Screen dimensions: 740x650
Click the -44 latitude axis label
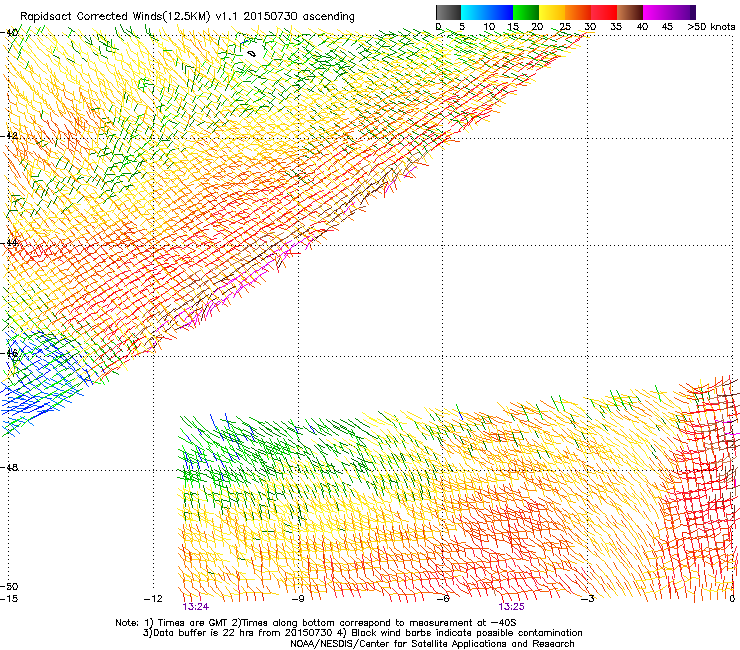[10, 243]
